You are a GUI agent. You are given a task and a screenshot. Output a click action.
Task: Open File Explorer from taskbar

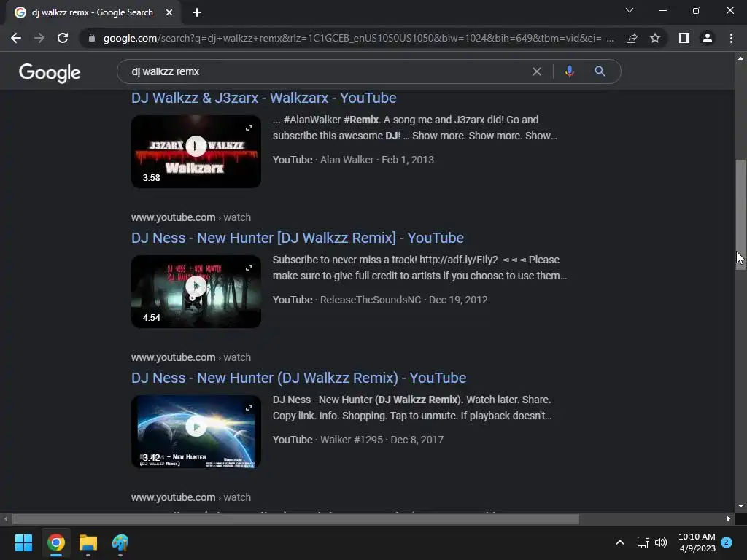[88, 542]
